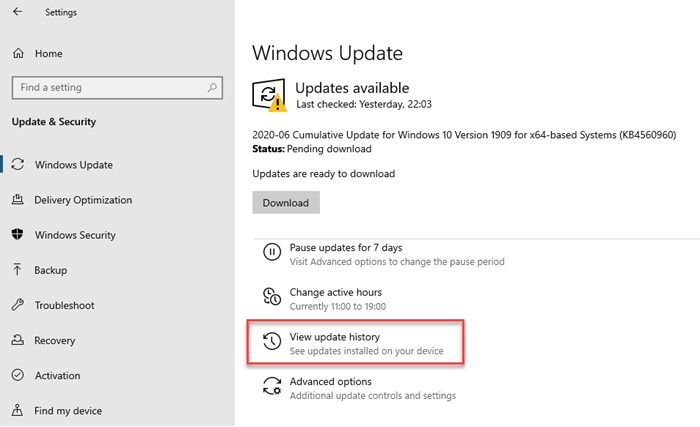Open the Recovery section
Viewport: 700px width, 427px height.
click(x=54, y=340)
